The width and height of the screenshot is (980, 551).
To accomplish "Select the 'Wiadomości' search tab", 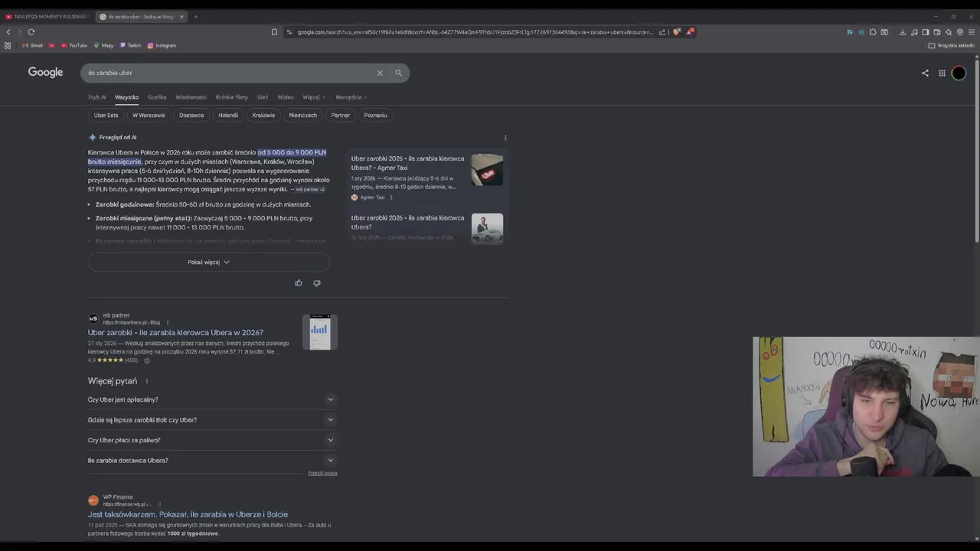I will pos(191,97).
